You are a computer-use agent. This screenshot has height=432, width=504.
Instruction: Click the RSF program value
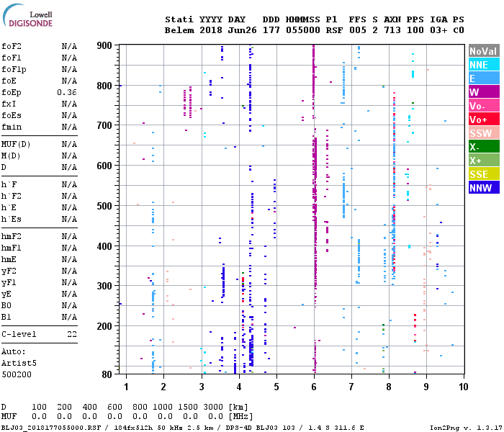pyautogui.click(x=334, y=30)
